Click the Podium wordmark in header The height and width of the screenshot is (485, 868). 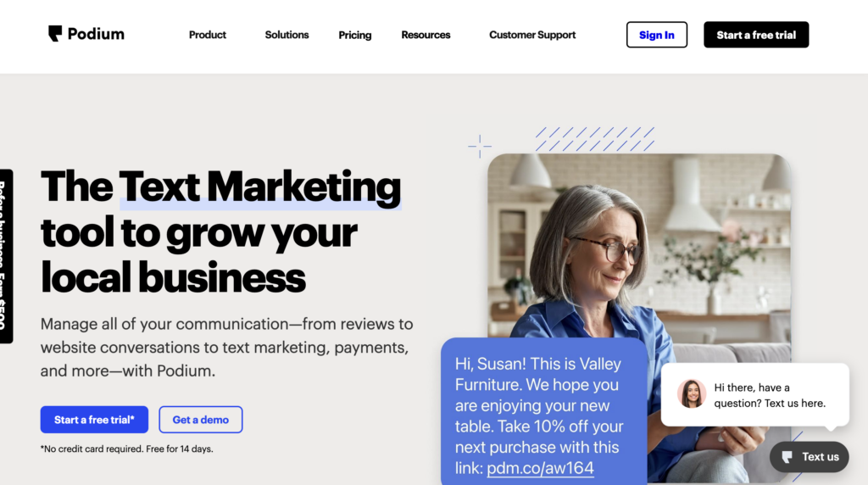click(96, 34)
